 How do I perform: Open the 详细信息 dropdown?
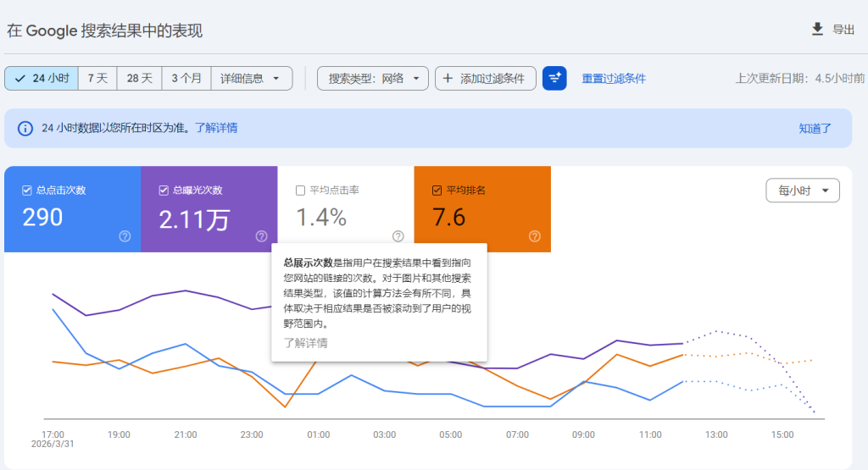click(x=251, y=79)
